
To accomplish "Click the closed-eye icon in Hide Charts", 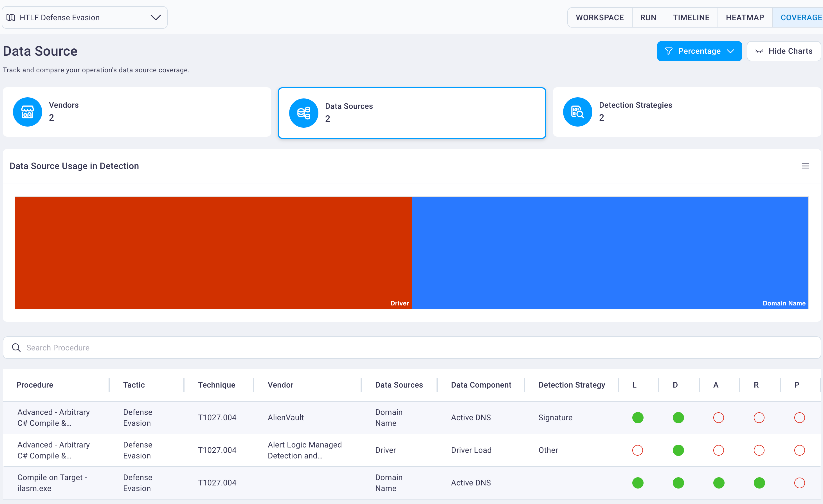I will 759,51.
